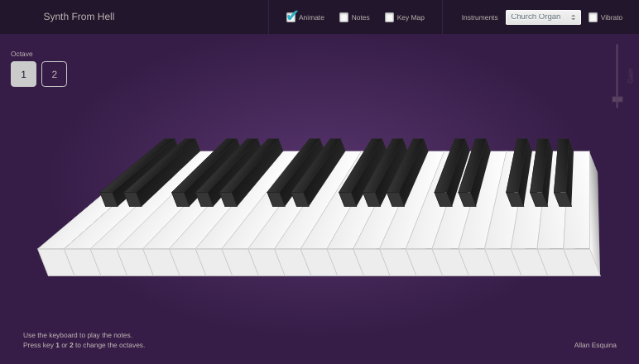This screenshot has height=364, width=639.
Task: Enable the Vibrato checkbox
Action: pyautogui.click(x=593, y=17)
